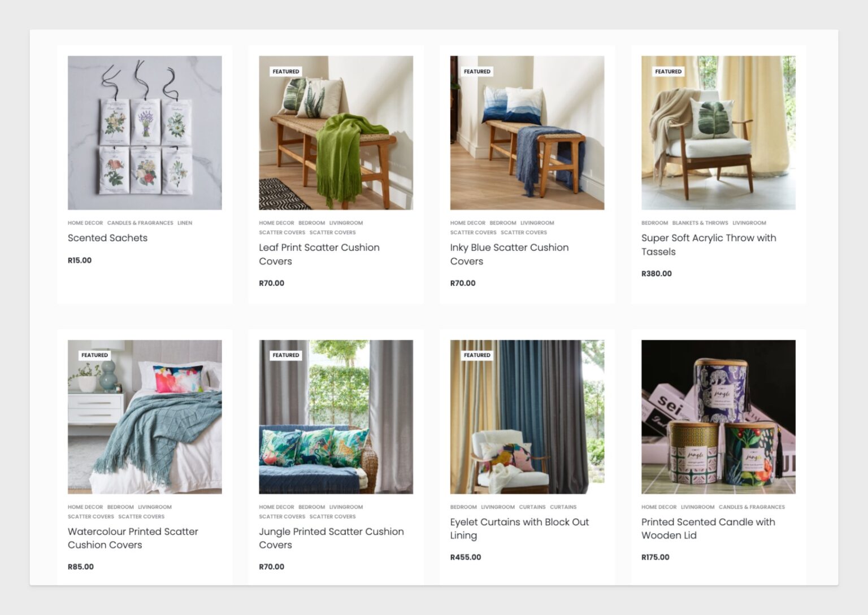Click the Blankets & Throws category tag
This screenshot has height=615, width=868.
pos(700,223)
